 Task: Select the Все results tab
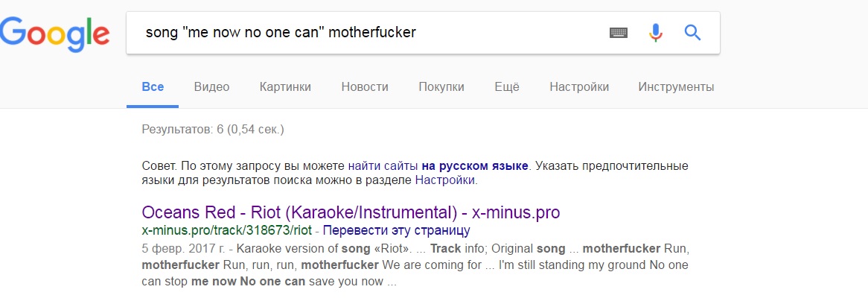(x=153, y=87)
